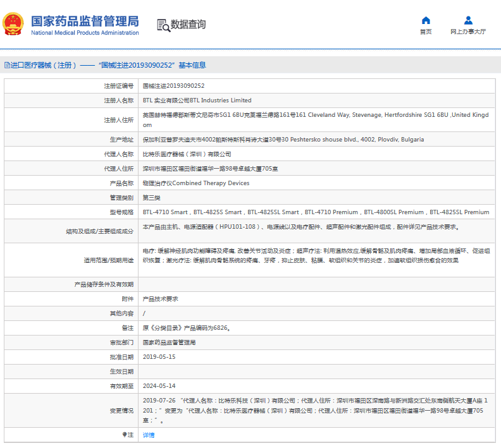
Task: Click the document icon before 进口医疗器械
Action: click(7, 65)
